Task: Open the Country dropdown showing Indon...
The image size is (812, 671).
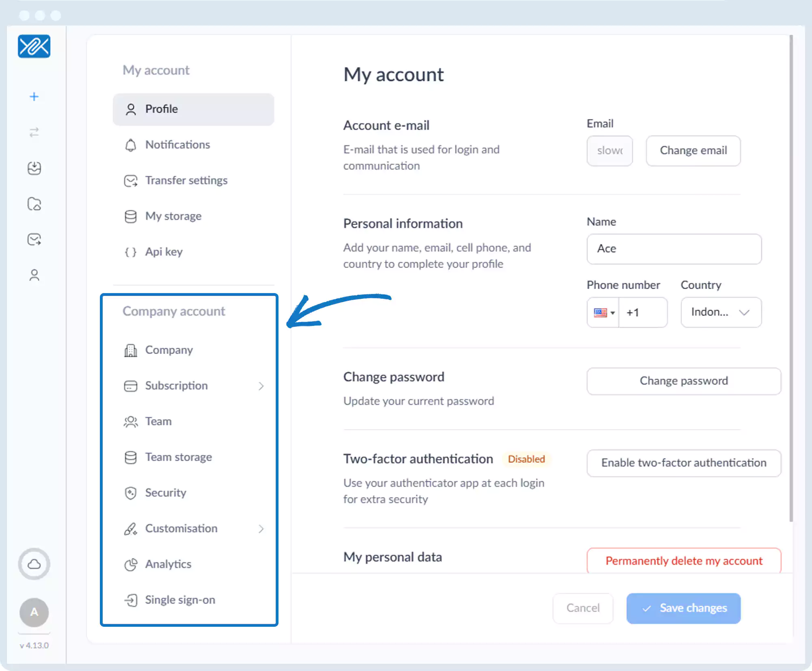Action: [x=721, y=312]
